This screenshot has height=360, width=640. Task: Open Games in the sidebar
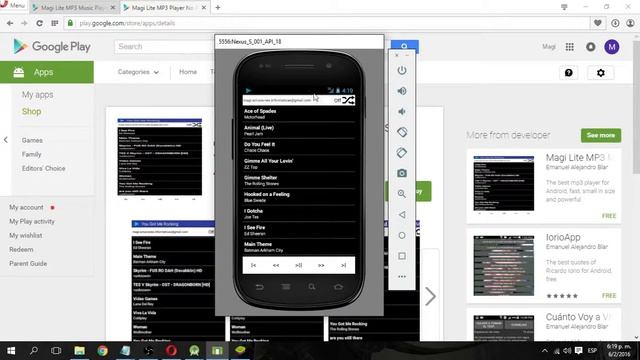(32, 140)
